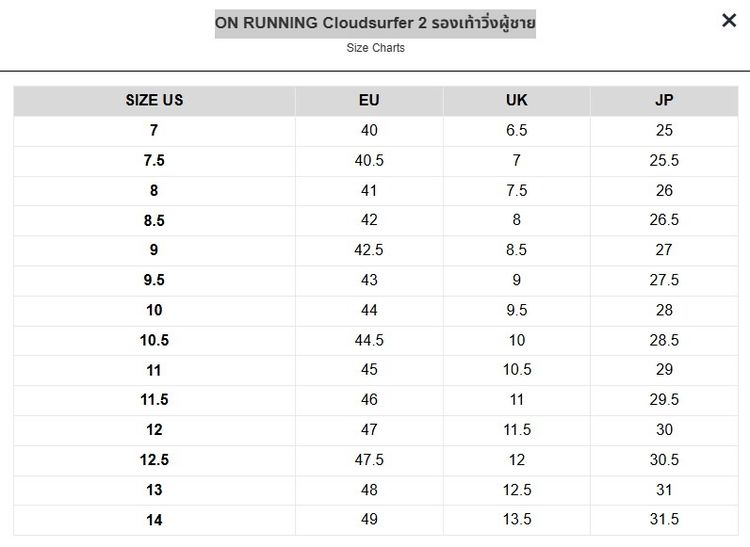Viewport: 750px width, 547px height.
Task: Click JP size 25.5 cell
Action: click(664, 161)
